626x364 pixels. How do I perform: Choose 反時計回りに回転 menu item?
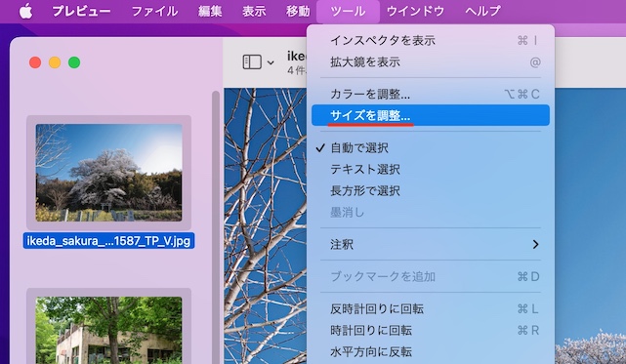coord(431,309)
